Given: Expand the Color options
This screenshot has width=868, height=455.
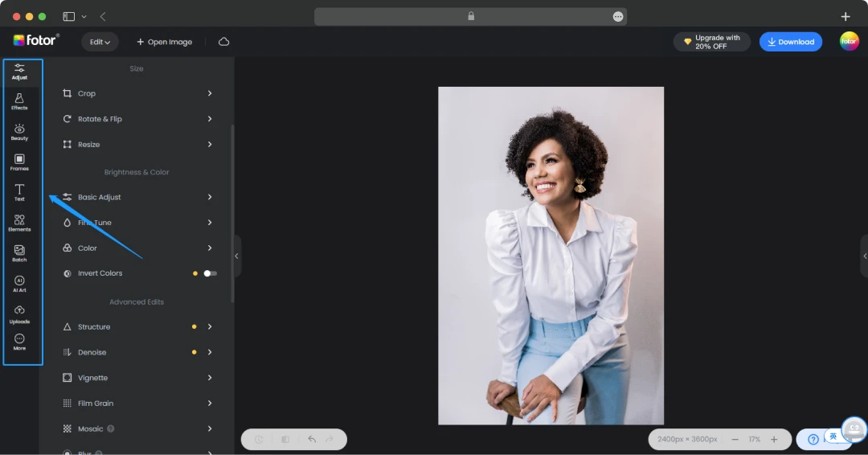Looking at the screenshot, I should [209, 248].
